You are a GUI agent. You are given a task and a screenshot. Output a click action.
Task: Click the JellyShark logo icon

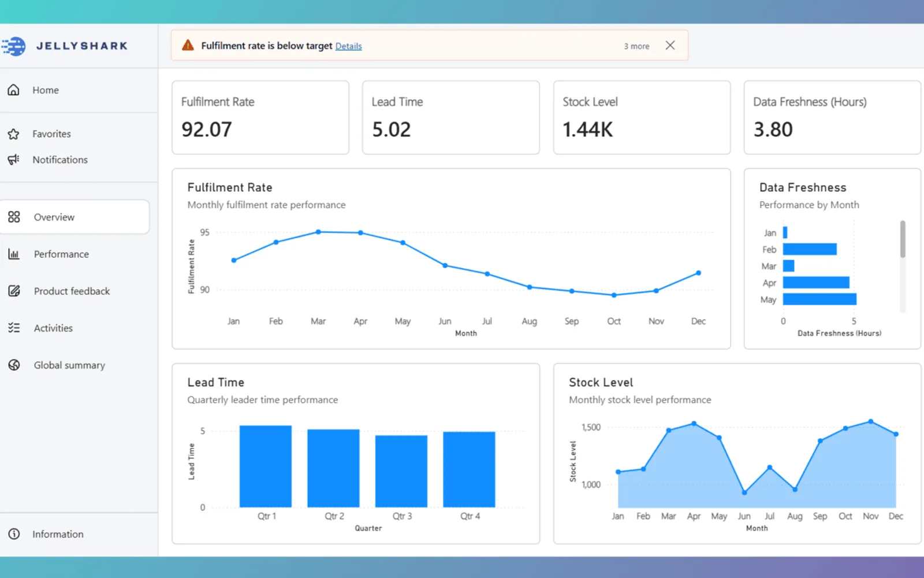click(x=13, y=46)
